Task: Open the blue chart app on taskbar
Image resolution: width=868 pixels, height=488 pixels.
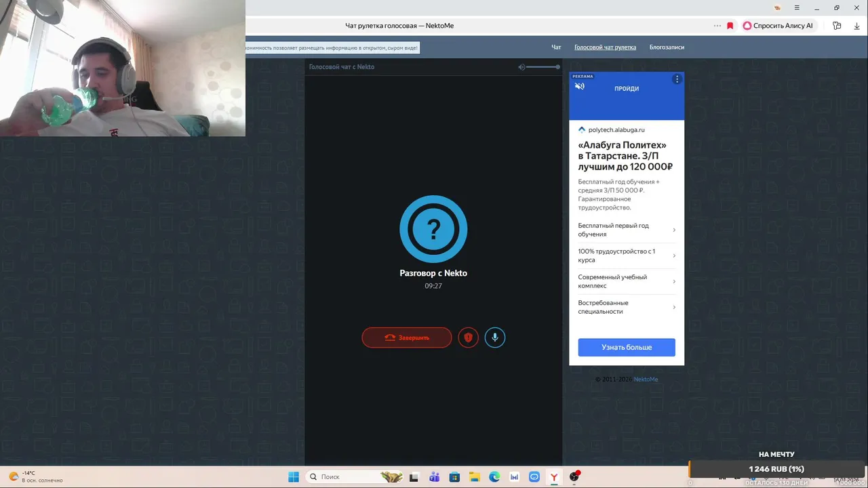Action: click(515, 477)
